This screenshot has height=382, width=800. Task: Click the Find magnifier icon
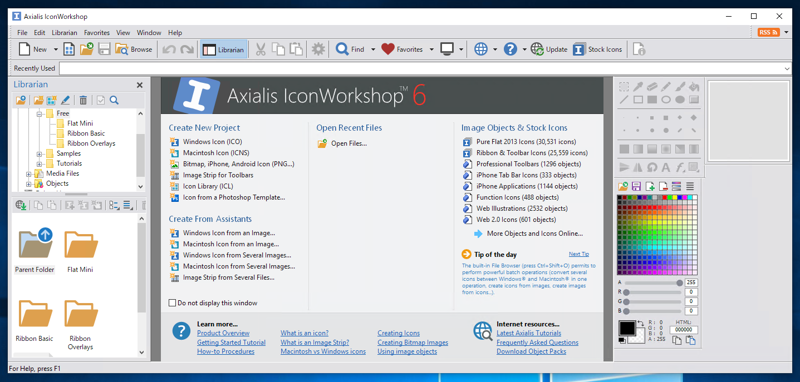pyautogui.click(x=342, y=49)
